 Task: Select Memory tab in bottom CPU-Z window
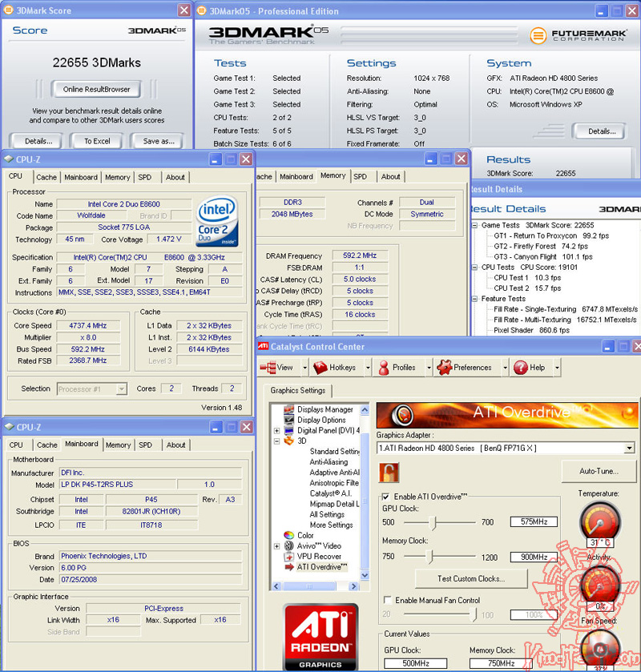[x=118, y=445]
